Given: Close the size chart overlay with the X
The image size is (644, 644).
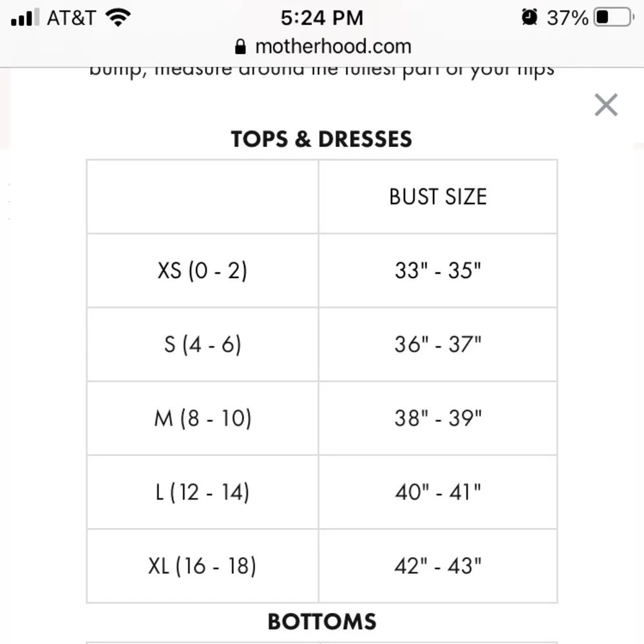Looking at the screenshot, I should point(605,104).
